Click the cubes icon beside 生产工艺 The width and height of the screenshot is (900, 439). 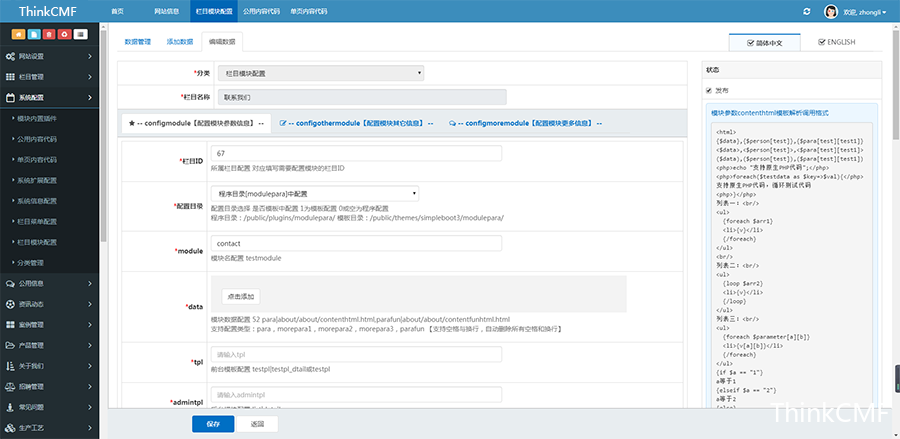[10, 428]
